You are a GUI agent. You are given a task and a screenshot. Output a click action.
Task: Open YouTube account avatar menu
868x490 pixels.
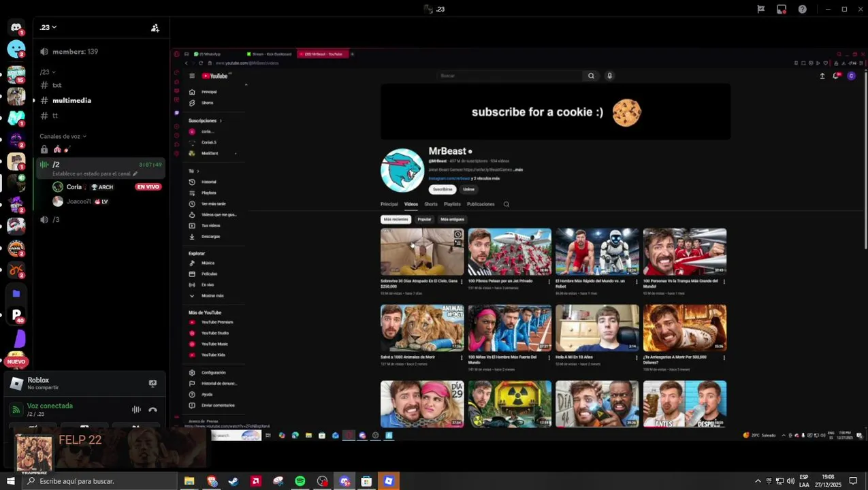coord(851,76)
